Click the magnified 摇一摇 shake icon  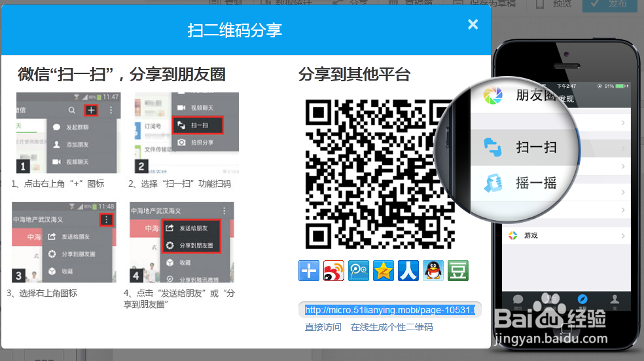493,183
